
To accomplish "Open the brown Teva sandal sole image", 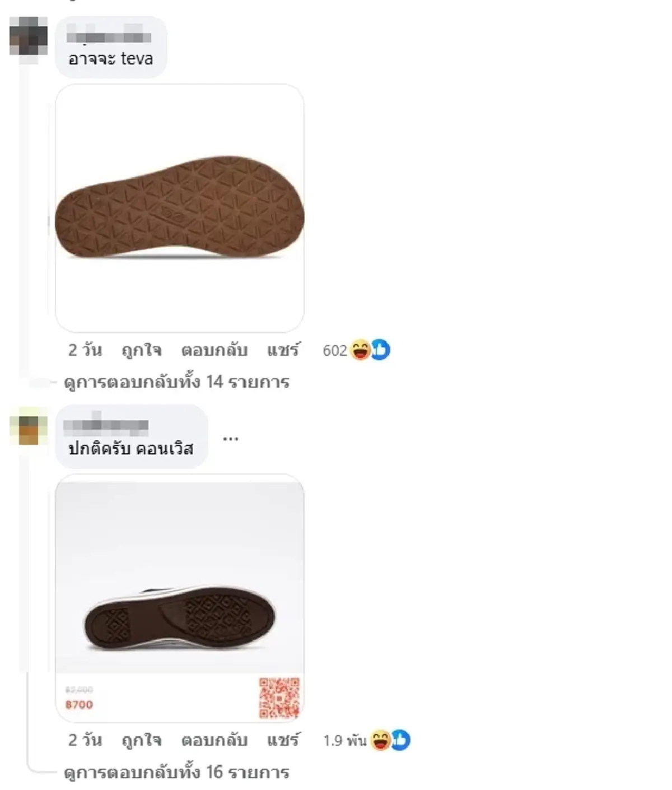I will tap(180, 208).
